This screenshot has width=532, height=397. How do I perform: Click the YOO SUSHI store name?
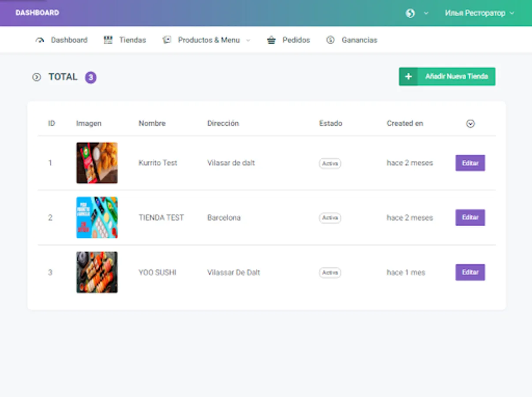point(157,273)
